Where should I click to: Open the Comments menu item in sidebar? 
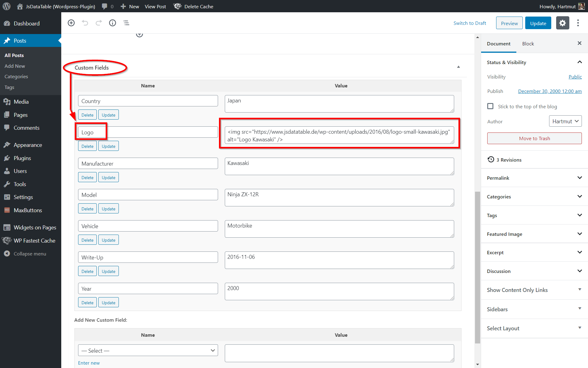pyautogui.click(x=31, y=128)
